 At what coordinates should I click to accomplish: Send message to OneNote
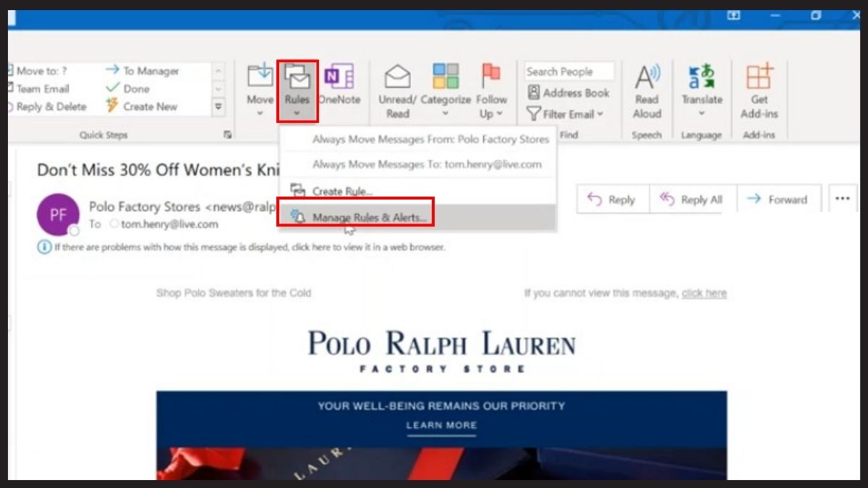[x=339, y=85]
